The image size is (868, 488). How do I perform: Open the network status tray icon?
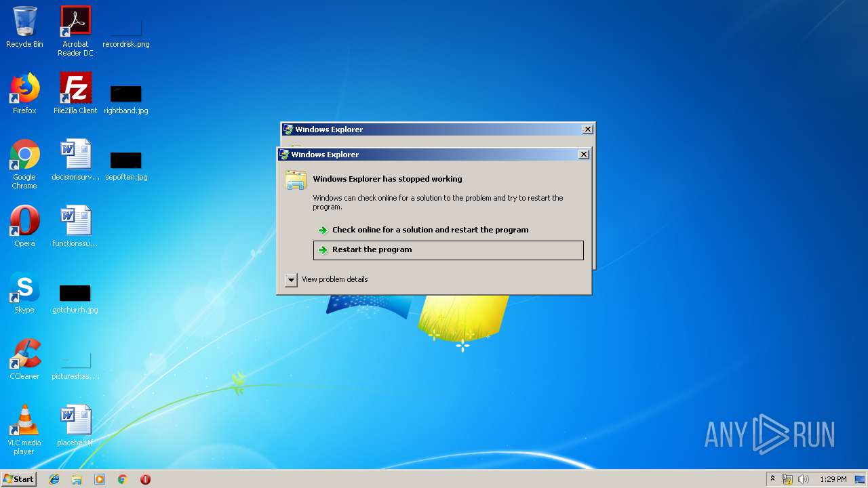click(x=787, y=479)
